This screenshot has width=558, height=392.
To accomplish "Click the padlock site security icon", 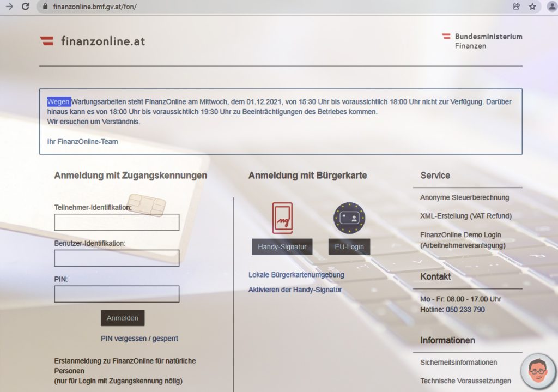I will [x=45, y=7].
